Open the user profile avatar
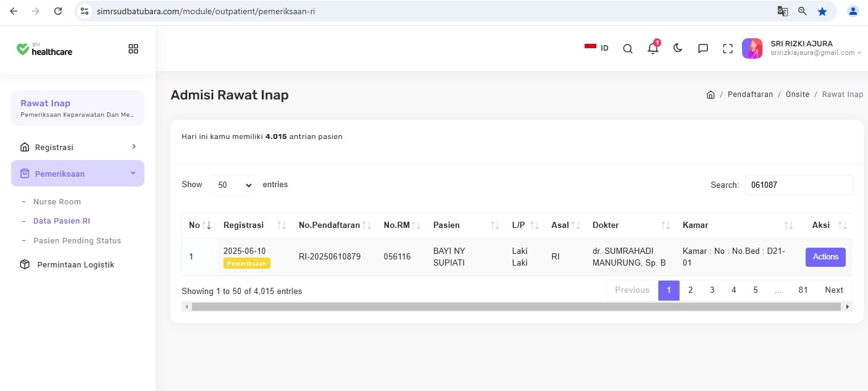Viewport: 868px width, 391px height. pyautogui.click(x=752, y=48)
